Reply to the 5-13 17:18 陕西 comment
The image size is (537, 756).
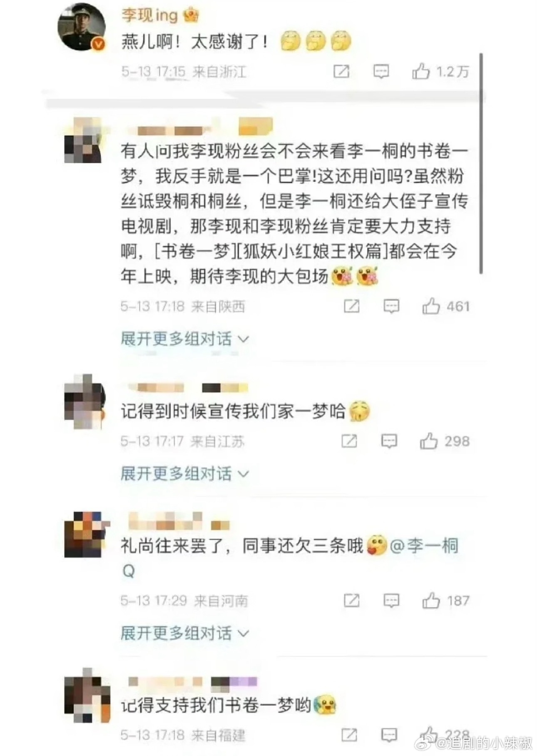coord(391,307)
